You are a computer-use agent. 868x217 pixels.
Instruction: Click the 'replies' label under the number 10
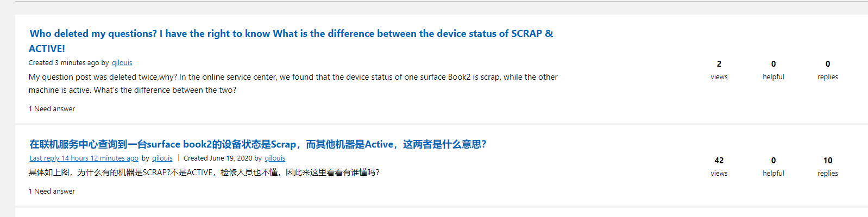828,174
